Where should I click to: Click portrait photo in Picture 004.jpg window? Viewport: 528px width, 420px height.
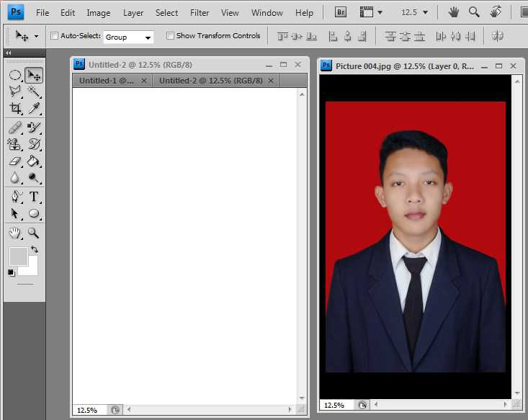[x=415, y=237]
